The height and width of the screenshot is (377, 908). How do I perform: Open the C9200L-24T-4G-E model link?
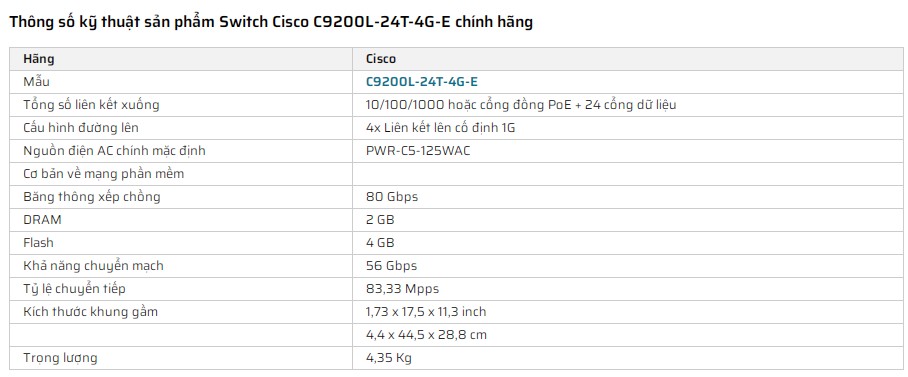tap(422, 82)
